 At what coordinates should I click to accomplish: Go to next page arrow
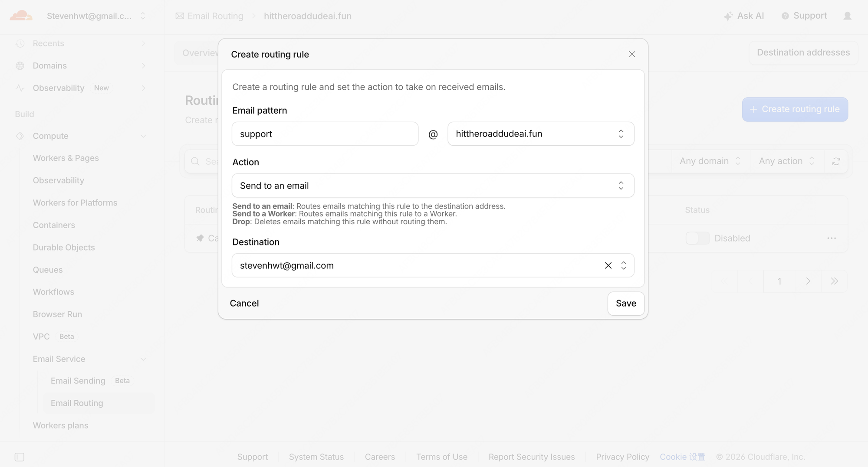[808, 281]
